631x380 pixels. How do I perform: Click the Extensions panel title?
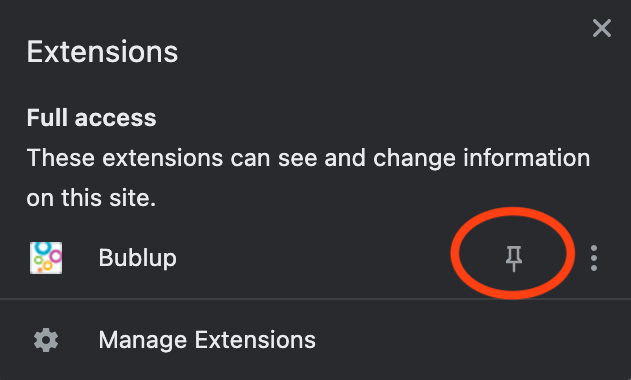pos(102,52)
